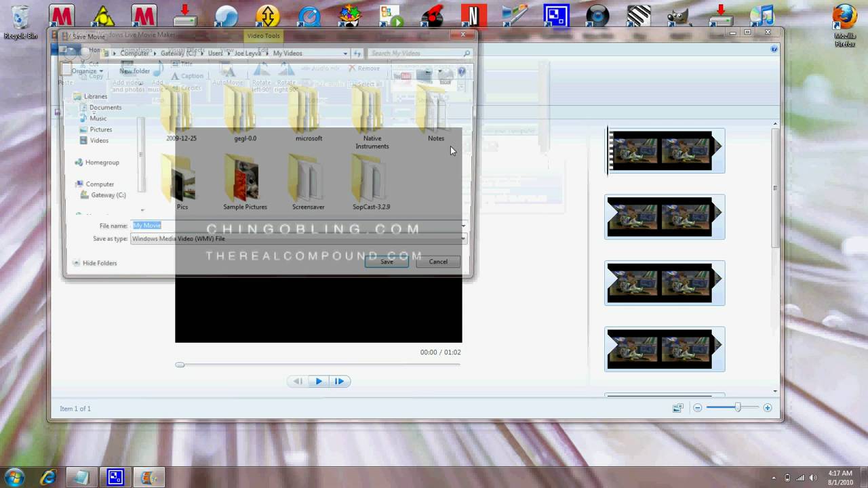Open the Netflix desktop shortcut

coord(474,16)
